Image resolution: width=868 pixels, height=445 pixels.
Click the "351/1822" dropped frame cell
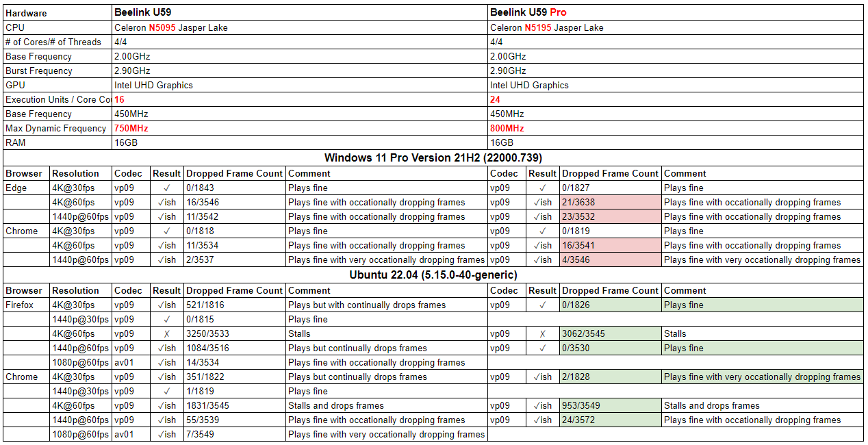coord(235,377)
